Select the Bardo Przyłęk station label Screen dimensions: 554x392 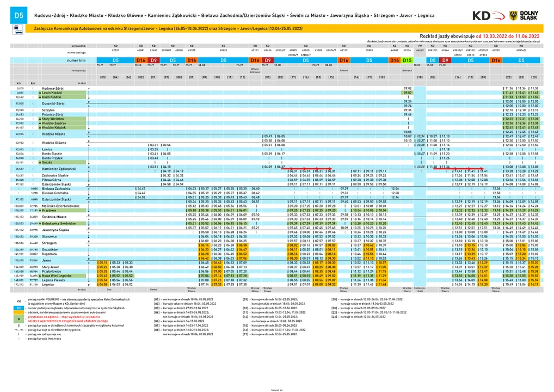coord(52,158)
